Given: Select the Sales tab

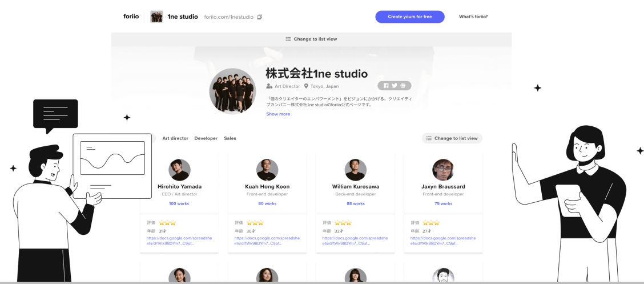Looking at the screenshot, I should pos(230,138).
